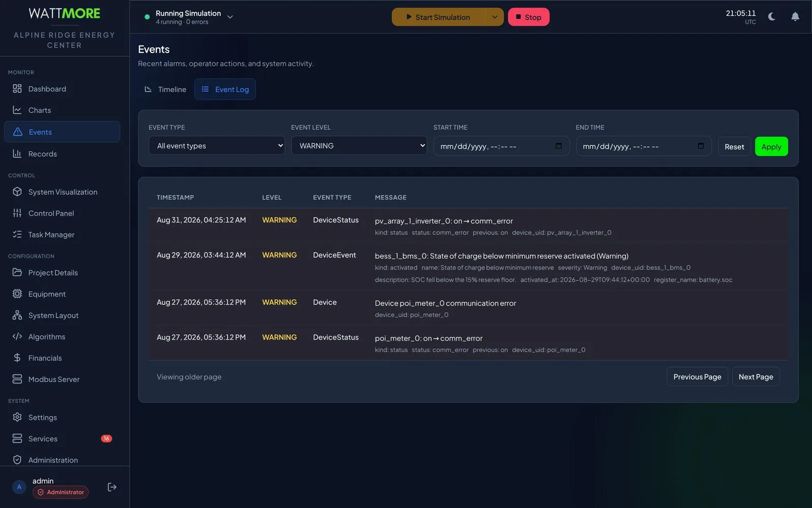Switch to the Timeline tab
812x508 pixels.
(165, 89)
